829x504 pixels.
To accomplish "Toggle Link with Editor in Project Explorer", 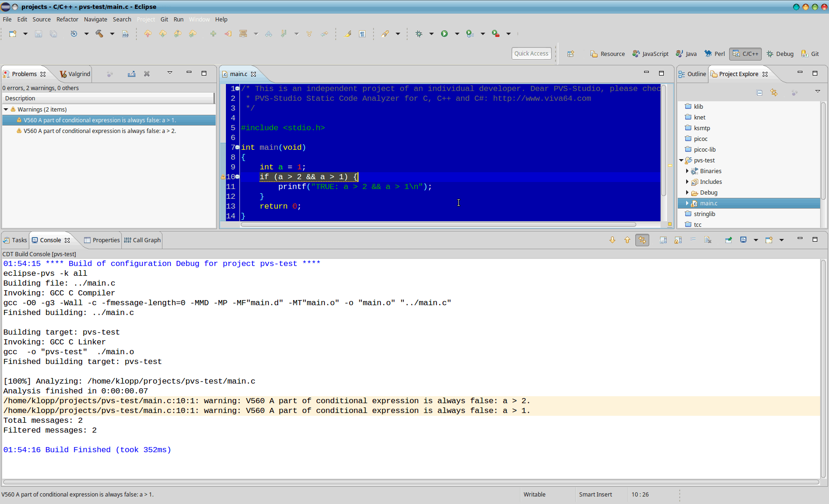I will (x=774, y=93).
